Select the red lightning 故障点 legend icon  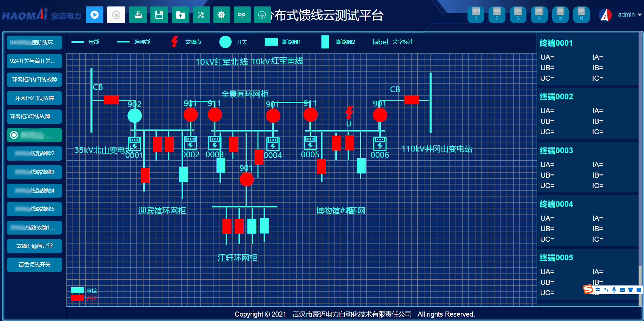tap(174, 42)
